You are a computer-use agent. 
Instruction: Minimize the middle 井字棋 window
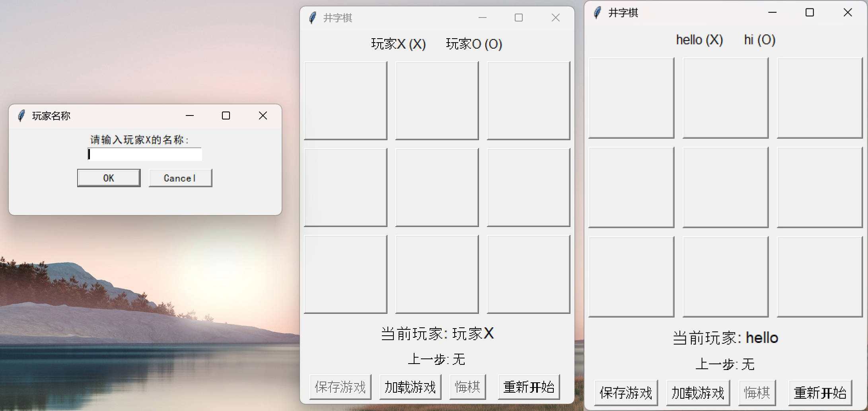(483, 18)
